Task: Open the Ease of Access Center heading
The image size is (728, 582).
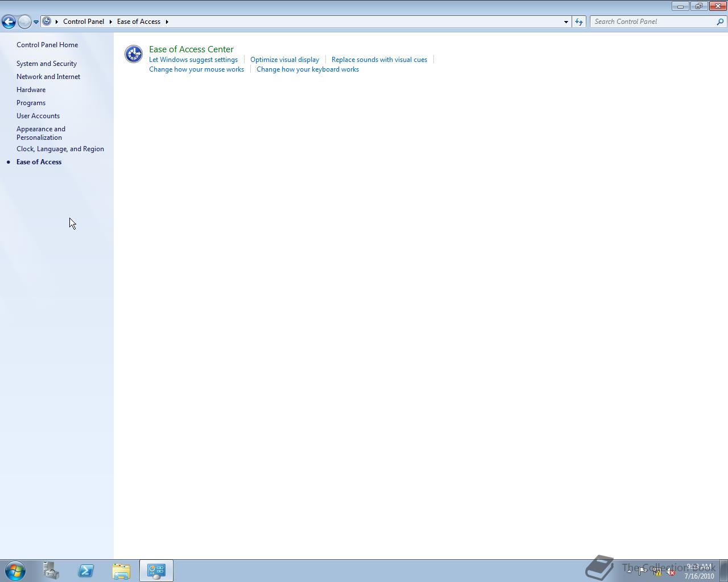Action: click(191, 49)
